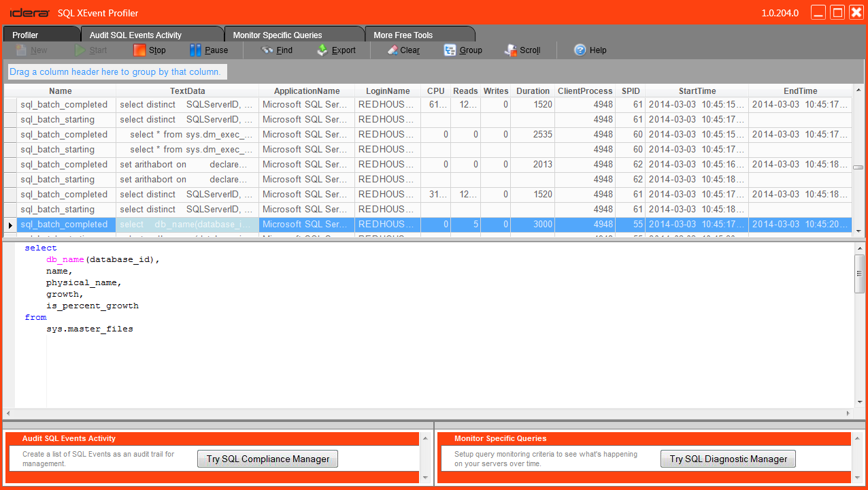Click SQL text pane vertical scrollbar thumb
This screenshot has height=490, width=868.
tap(859, 275)
